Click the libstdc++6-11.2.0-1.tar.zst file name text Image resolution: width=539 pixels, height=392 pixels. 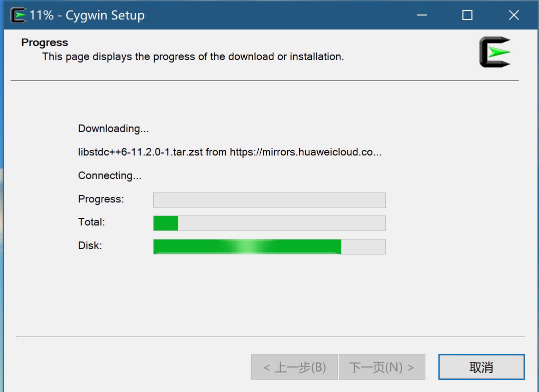(140, 152)
